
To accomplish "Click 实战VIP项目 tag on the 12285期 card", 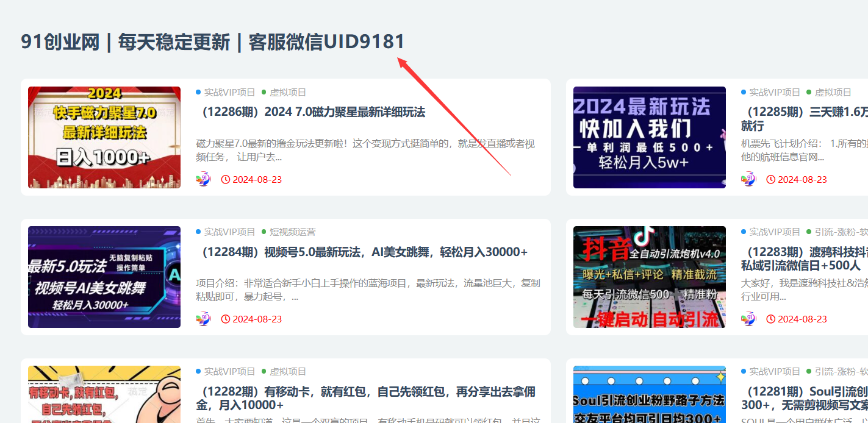I will [775, 93].
